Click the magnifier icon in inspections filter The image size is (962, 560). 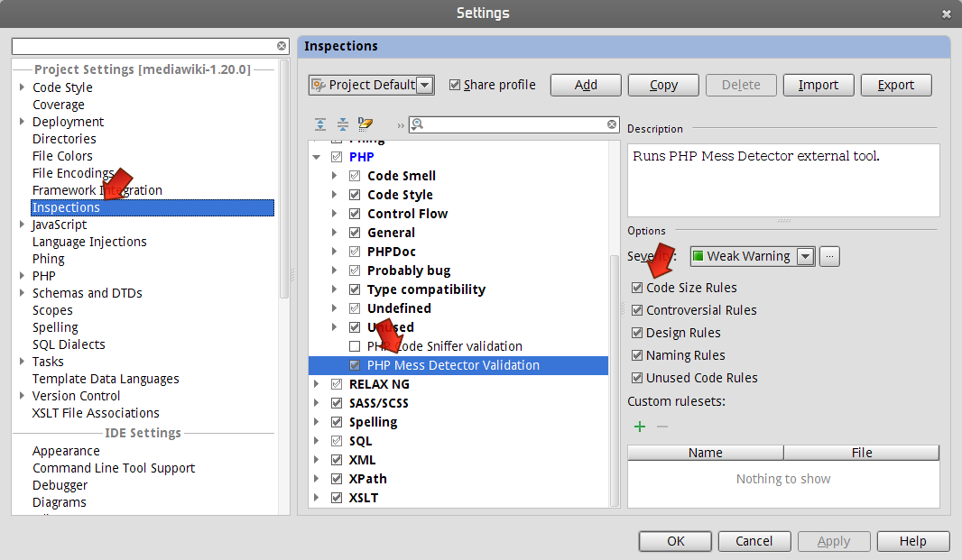418,124
